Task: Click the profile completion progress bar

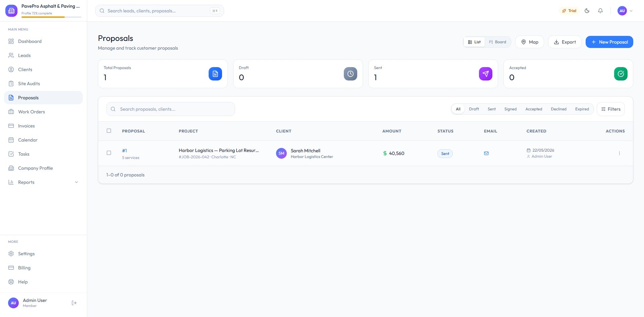Action: 51,17
